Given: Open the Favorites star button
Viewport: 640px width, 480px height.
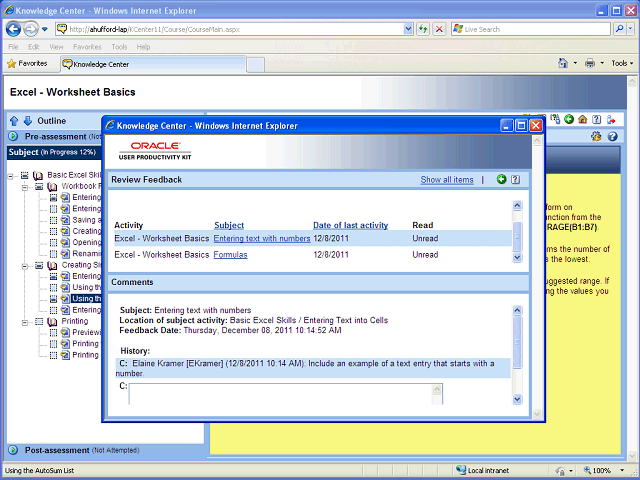Looking at the screenshot, I should (28, 64).
